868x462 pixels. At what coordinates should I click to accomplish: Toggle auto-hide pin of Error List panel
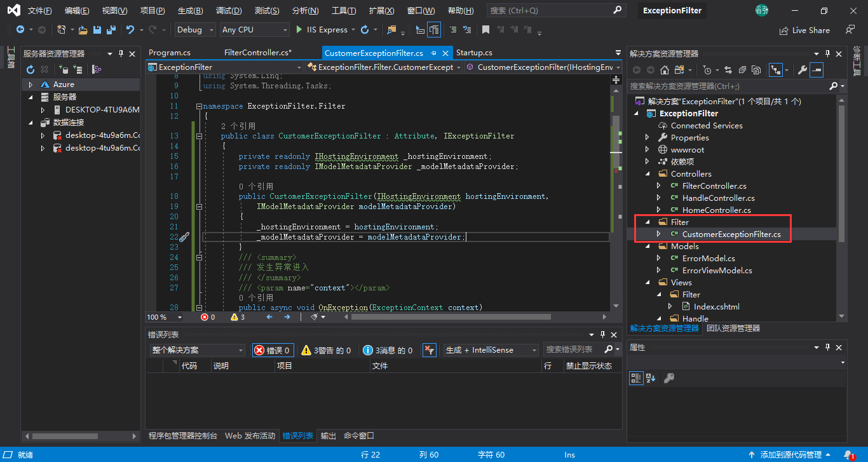tap(602, 334)
